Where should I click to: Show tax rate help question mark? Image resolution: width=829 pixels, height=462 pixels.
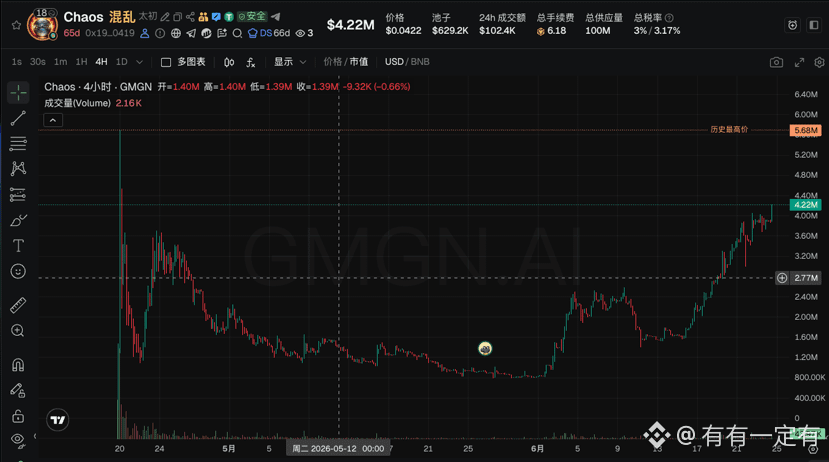(669, 17)
